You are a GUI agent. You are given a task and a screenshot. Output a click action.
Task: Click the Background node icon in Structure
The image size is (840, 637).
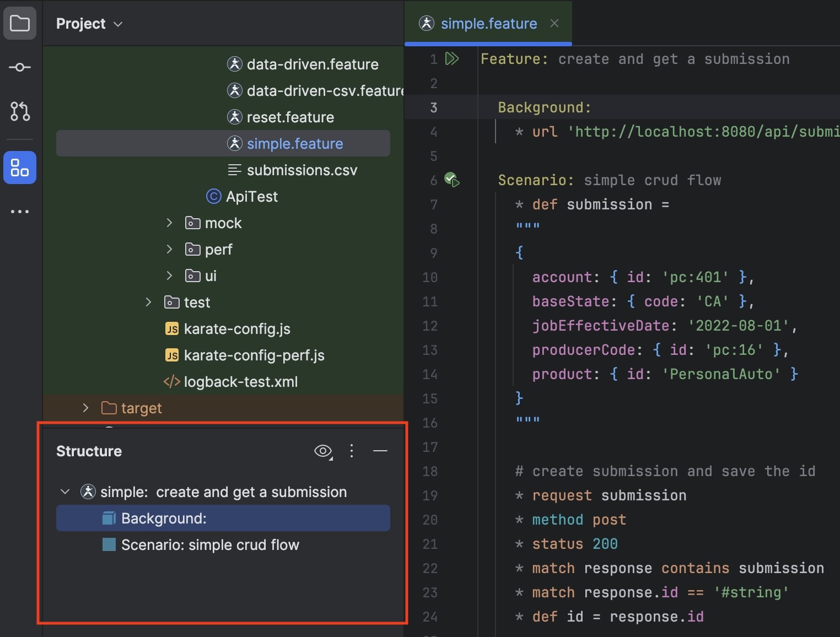point(109,519)
